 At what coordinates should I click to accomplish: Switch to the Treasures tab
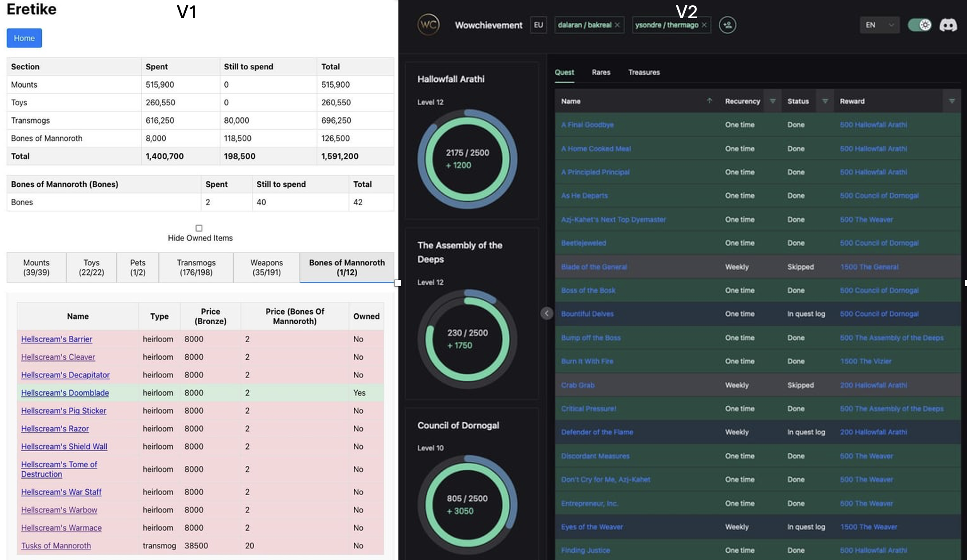tap(644, 72)
